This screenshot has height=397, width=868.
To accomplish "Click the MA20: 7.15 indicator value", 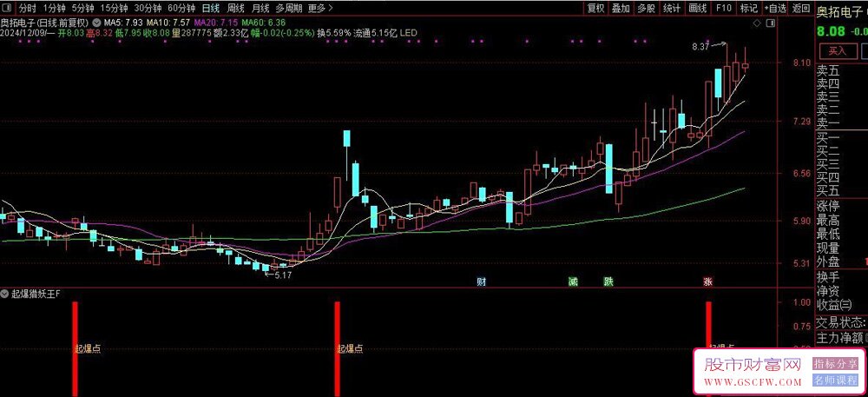I will [x=215, y=23].
